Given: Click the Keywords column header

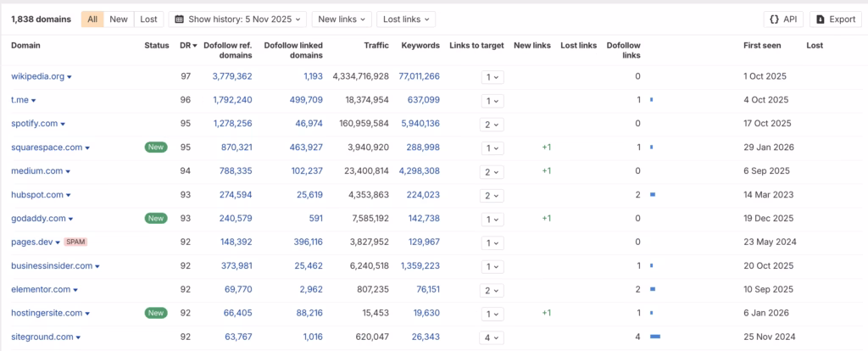Looking at the screenshot, I should [x=420, y=46].
